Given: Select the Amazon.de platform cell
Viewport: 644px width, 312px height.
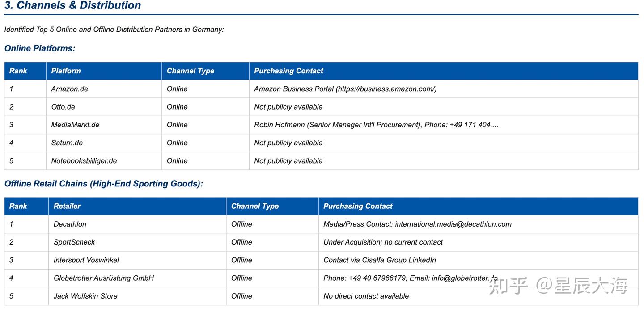Looking at the screenshot, I should click(70, 89).
